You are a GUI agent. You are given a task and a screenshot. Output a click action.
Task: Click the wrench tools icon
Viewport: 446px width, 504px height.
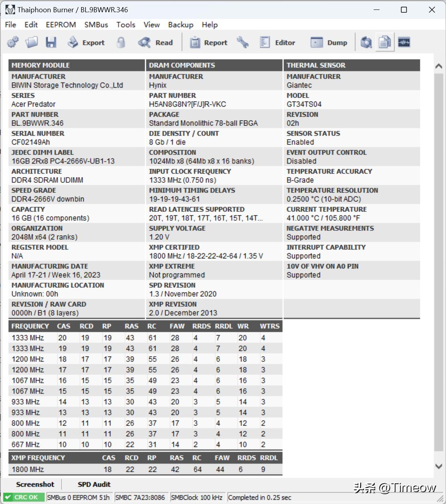243,42
